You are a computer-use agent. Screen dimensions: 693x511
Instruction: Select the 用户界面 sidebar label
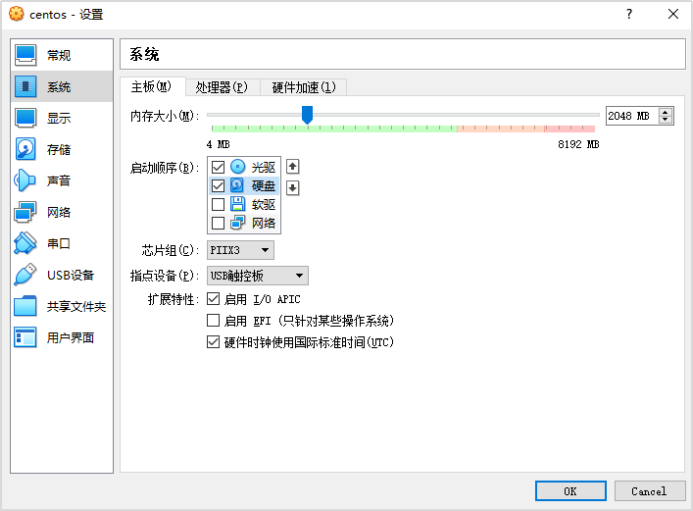pyautogui.click(x=70, y=338)
